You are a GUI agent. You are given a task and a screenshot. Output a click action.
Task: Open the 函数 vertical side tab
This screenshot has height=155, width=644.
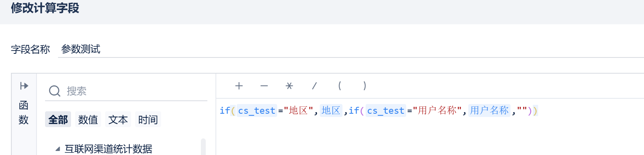coord(24,113)
